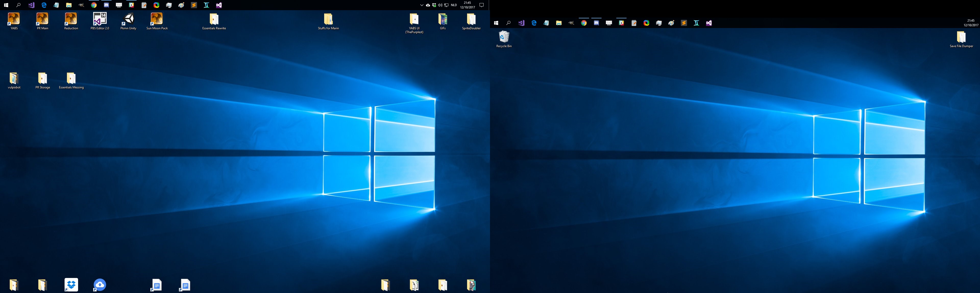Select the GIFs folder
The image size is (980, 293).
[443, 19]
